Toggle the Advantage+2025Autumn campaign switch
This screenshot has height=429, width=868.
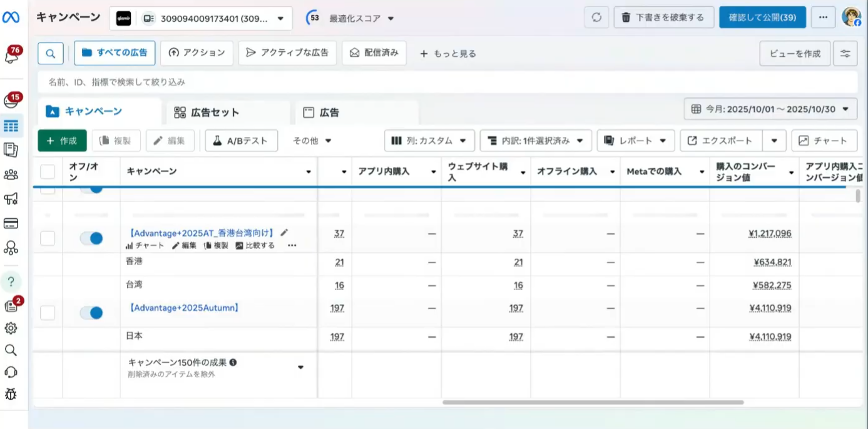click(x=91, y=313)
